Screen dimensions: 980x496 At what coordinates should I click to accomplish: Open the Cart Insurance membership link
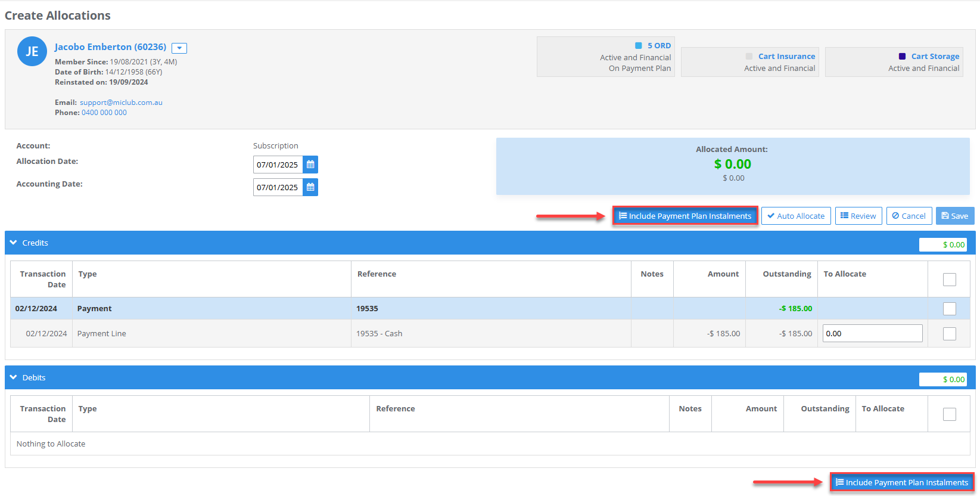click(786, 57)
